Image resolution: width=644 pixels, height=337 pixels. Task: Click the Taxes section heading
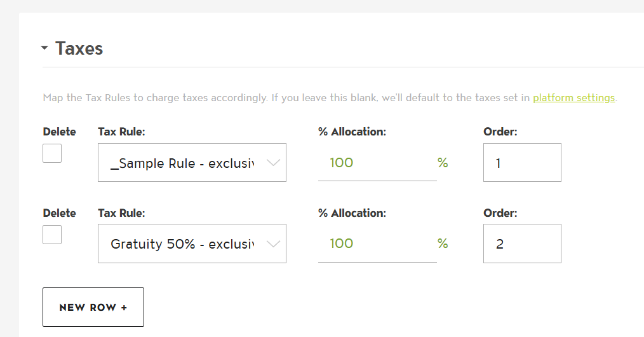[79, 48]
